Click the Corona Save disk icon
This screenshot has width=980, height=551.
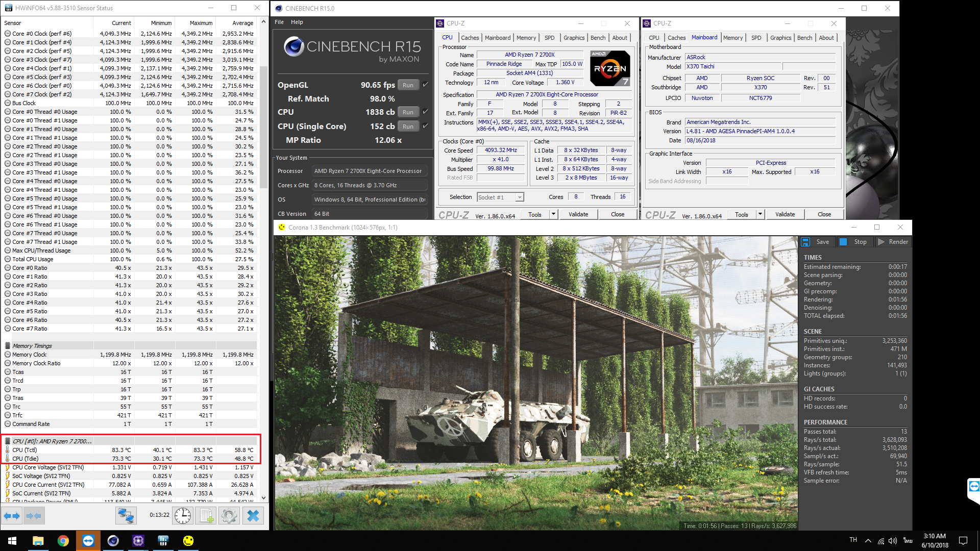click(806, 242)
